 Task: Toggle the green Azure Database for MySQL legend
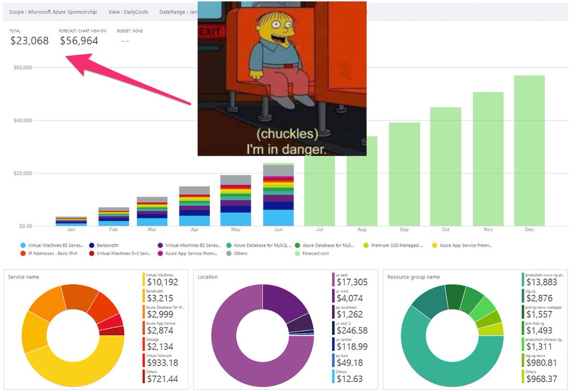point(324,245)
